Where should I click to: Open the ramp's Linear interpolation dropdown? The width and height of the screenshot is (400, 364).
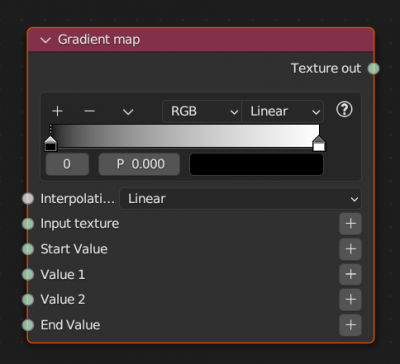pos(282,111)
